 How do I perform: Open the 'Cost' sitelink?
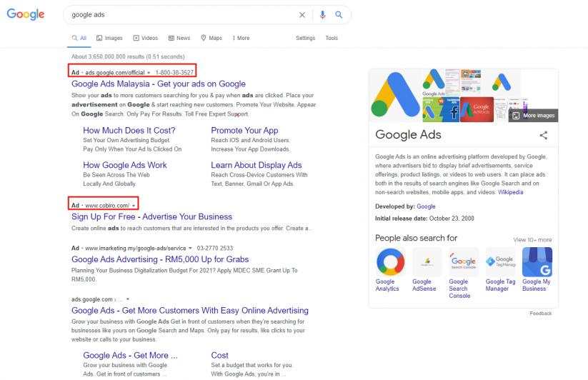[x=219, y=355]
